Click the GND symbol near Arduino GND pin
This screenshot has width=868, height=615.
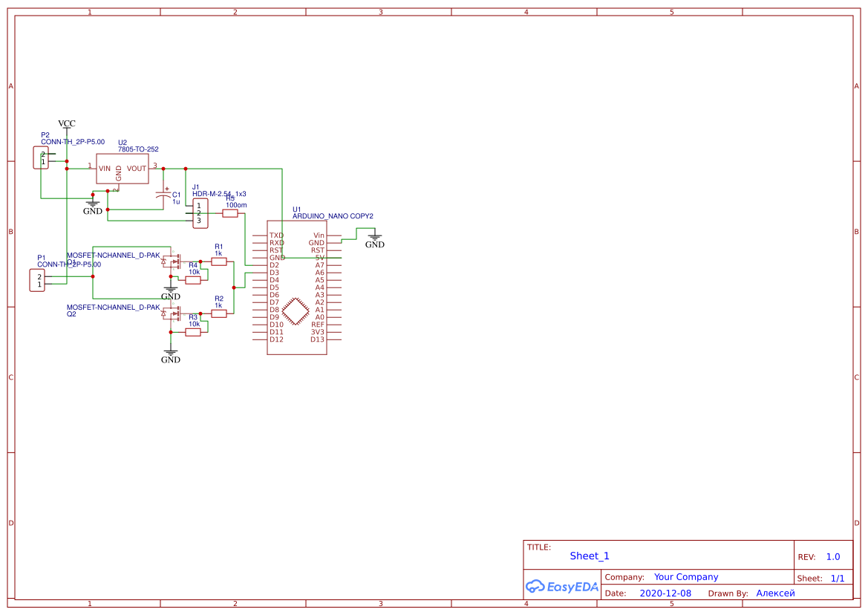375,236
